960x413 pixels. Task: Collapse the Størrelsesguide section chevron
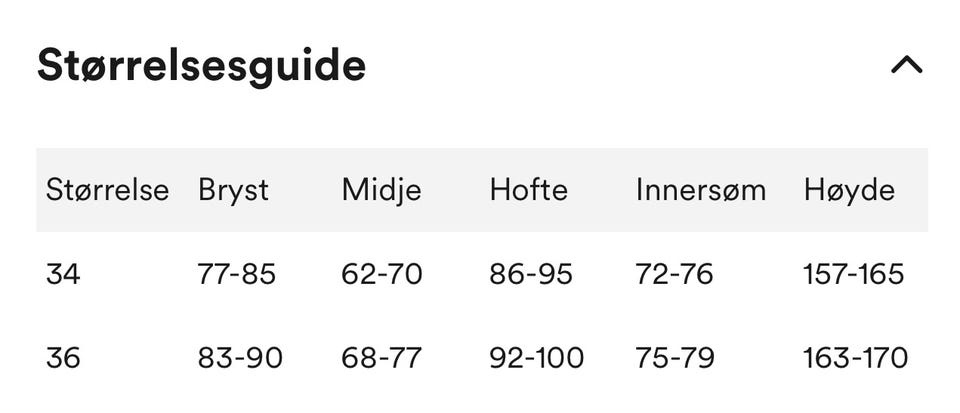[907, 65]
